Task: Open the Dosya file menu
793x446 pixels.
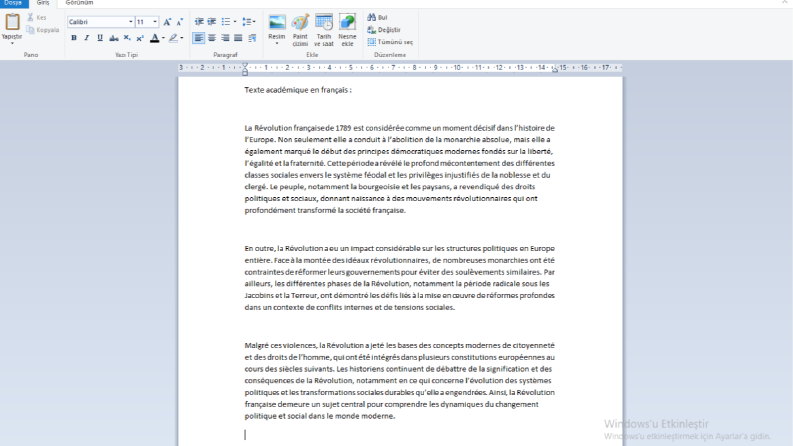Action: click(x=14, y=3)
